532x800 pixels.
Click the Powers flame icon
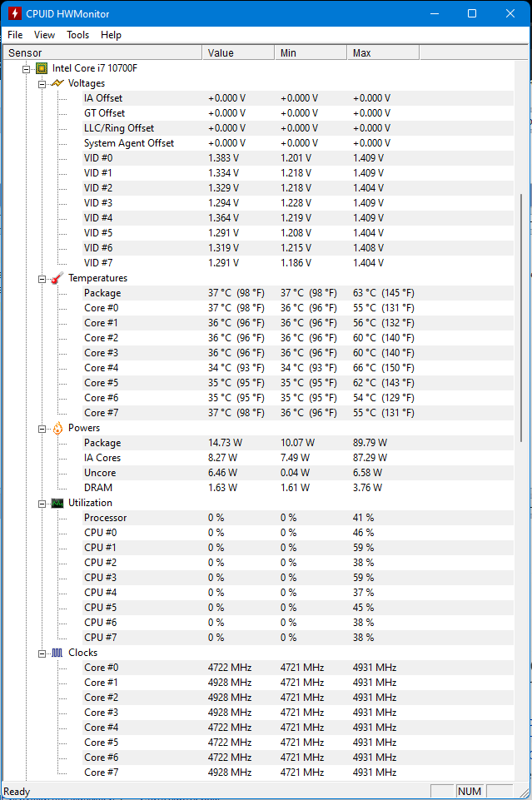tap(57, 428)
